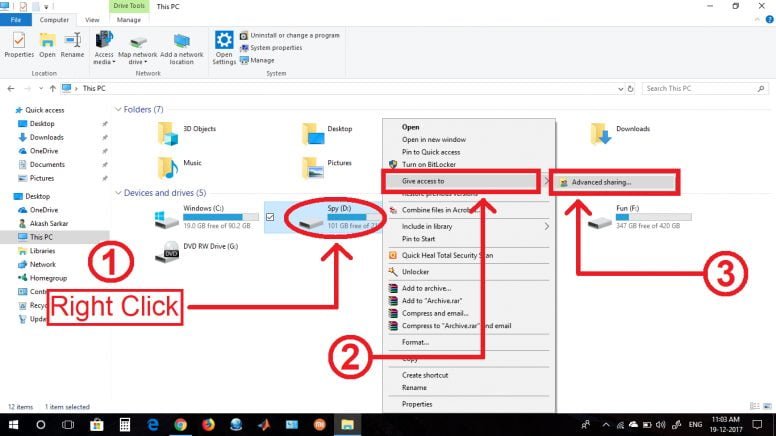
Task: Collapse the Folders (7) section
Action: [x=118, y=109]
